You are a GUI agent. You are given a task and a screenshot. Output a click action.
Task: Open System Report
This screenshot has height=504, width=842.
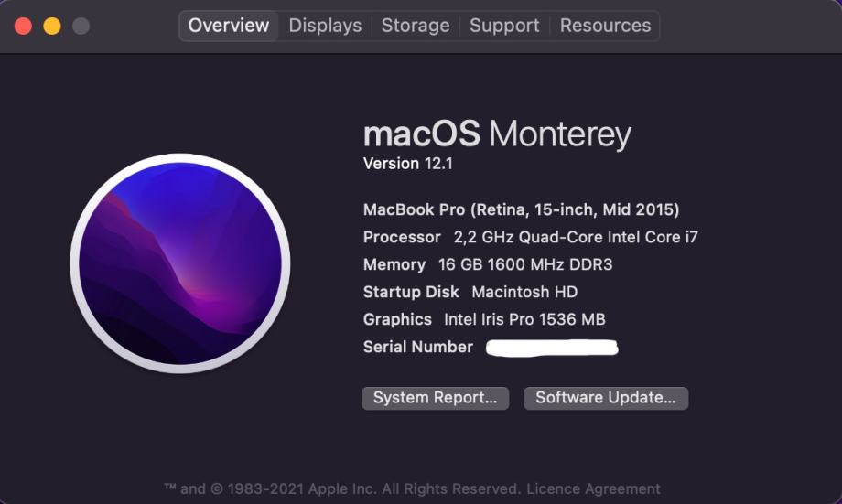pyautogui.click(x=435, y=398)
